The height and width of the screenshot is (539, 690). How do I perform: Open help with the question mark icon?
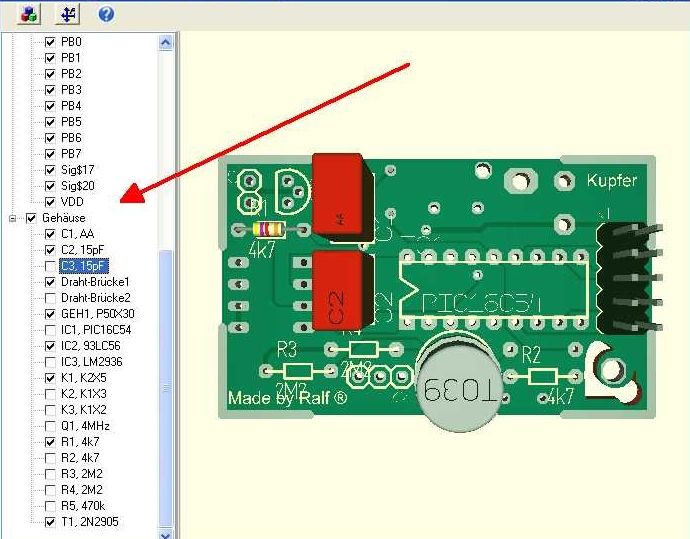point(106,14)
